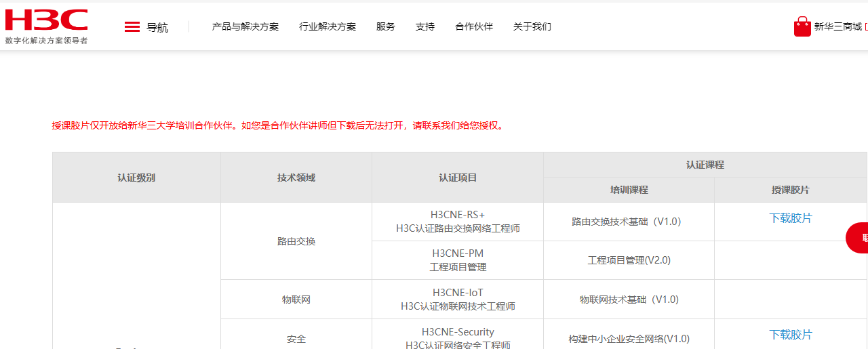Select the 物联网 domain cell
Image resolution: width=868 pixels, height=349 pixels.
click(x=296, y=300)
